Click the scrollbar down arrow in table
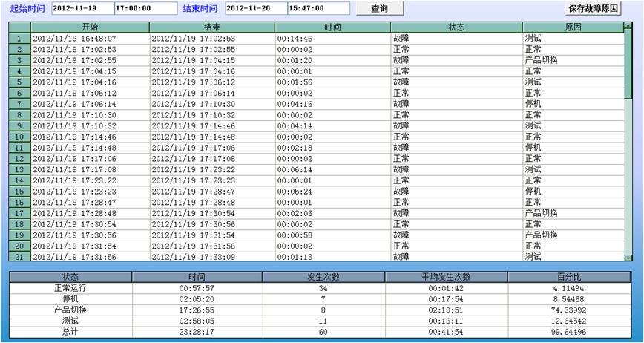 click(628, 257)
